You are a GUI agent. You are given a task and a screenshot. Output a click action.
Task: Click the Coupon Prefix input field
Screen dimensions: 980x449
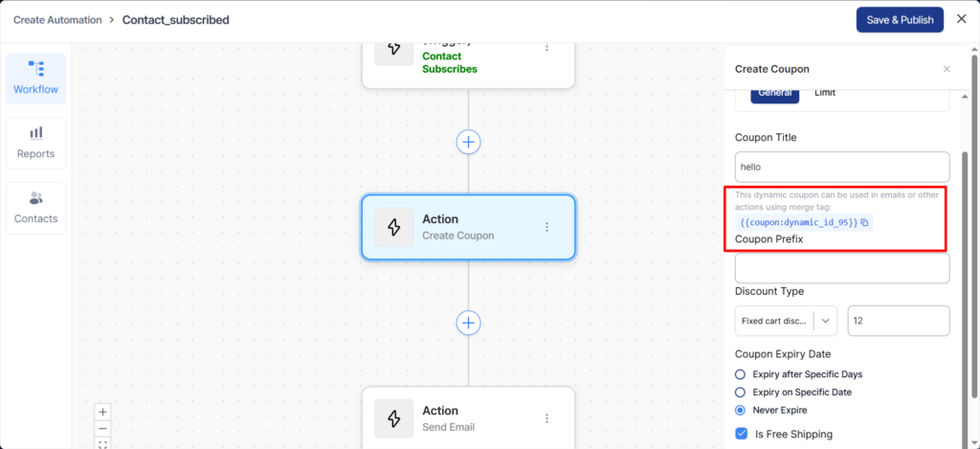click(841, 268)
